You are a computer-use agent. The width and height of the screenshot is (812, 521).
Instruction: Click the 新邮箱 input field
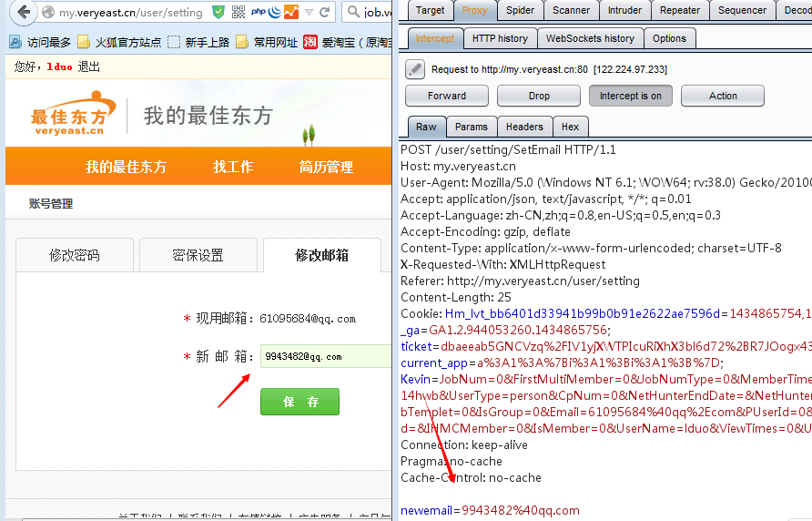coord(326,356)
